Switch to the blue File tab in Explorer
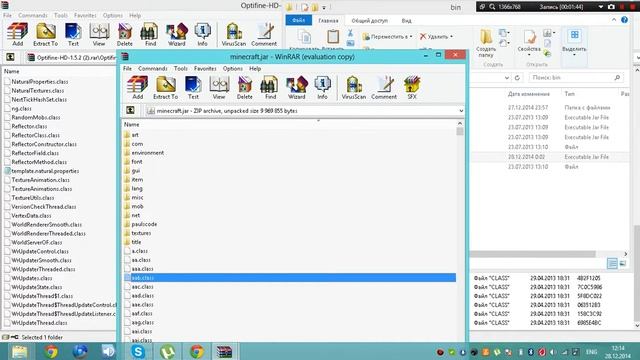This screenshot has height=360, width=640. click(298, 20)
